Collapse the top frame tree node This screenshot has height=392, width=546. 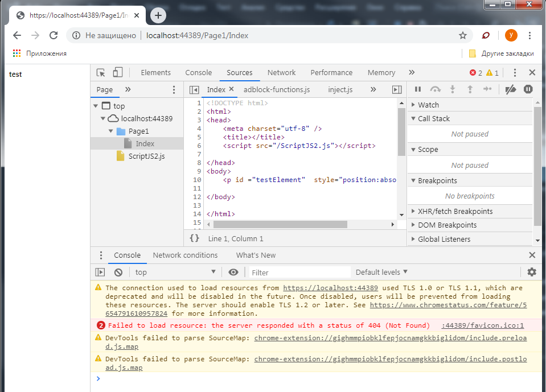(96, 106)
